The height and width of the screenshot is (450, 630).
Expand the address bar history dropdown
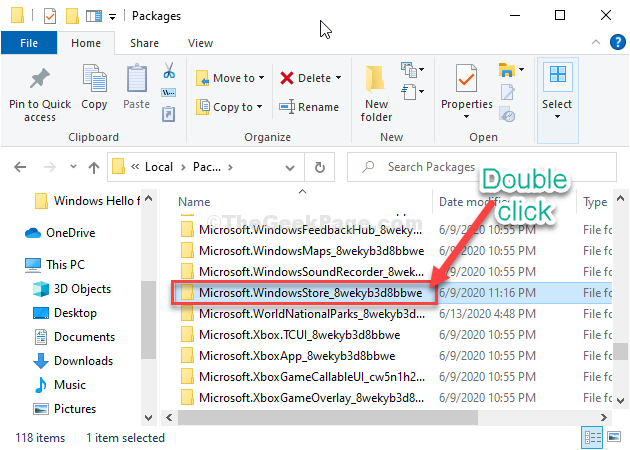(290, 168)
